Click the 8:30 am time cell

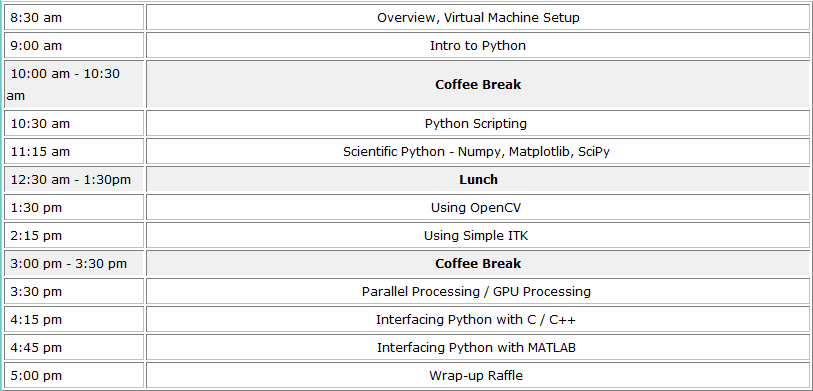[x=74, y=17]
